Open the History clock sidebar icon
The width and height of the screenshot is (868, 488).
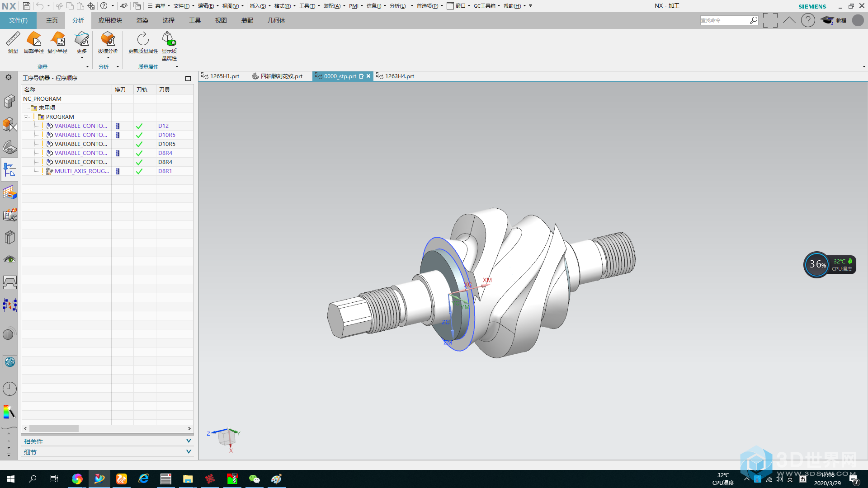(x=9, y=389)
